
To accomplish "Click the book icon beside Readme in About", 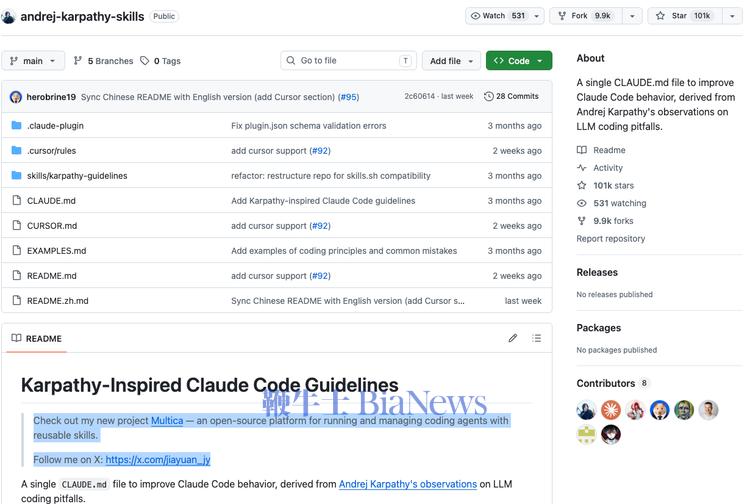I will (582, 150).
